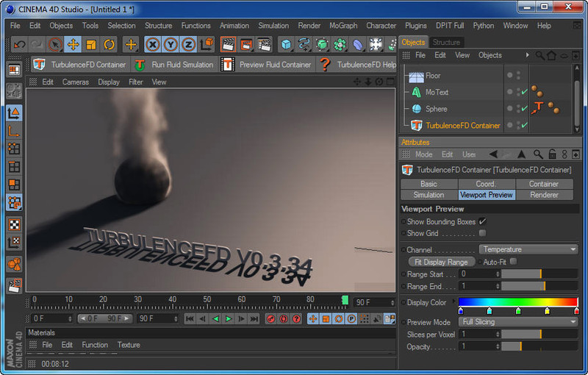Click Preview Fluid Container
The image size is (588, 375).
[266, 65]
